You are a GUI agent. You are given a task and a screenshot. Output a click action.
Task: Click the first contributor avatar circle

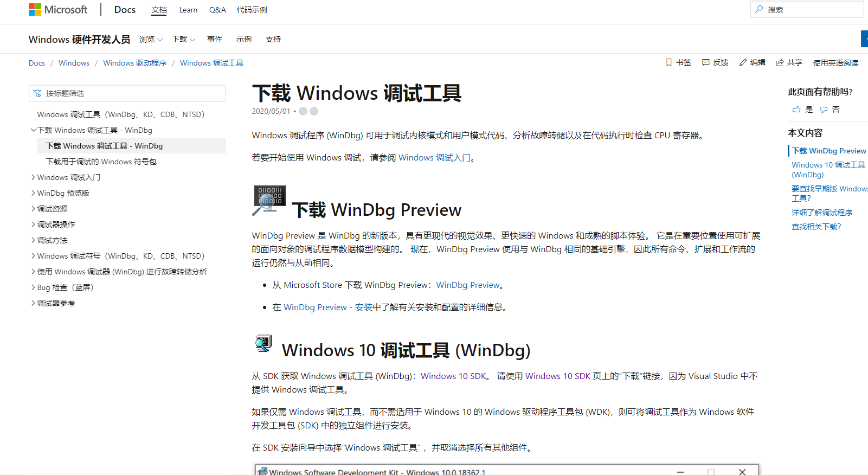coord(303,111)
